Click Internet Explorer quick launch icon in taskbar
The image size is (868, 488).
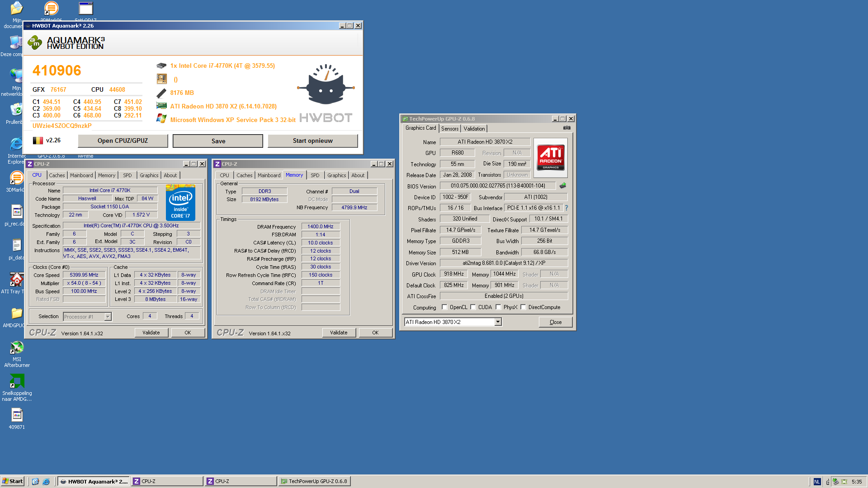pos(46,481)
